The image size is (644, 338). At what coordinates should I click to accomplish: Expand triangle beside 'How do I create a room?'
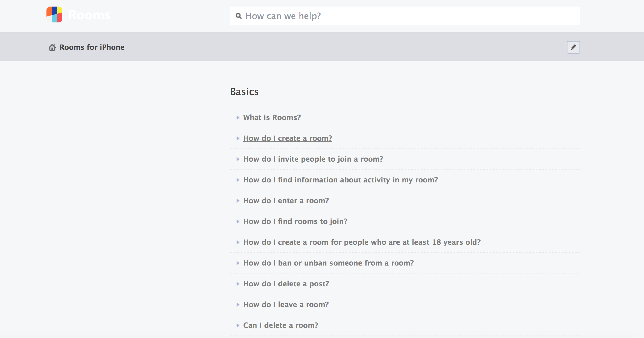point(238,138)
